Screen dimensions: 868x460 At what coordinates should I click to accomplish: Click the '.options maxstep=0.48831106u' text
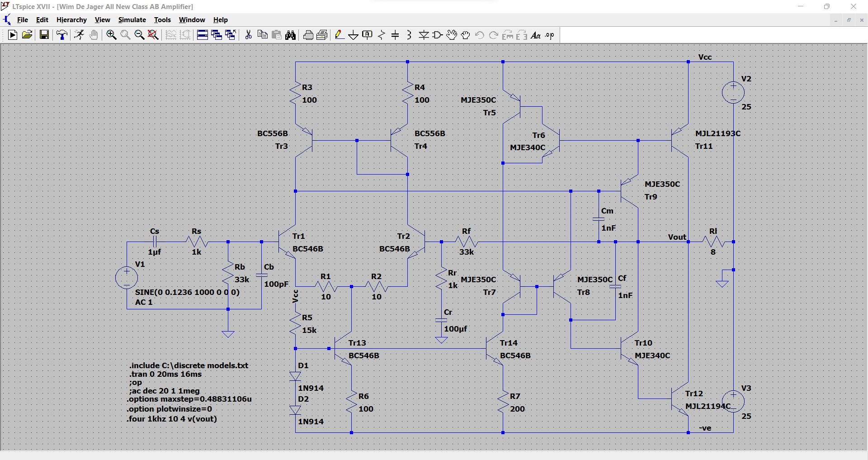click(x=189, y=399)
